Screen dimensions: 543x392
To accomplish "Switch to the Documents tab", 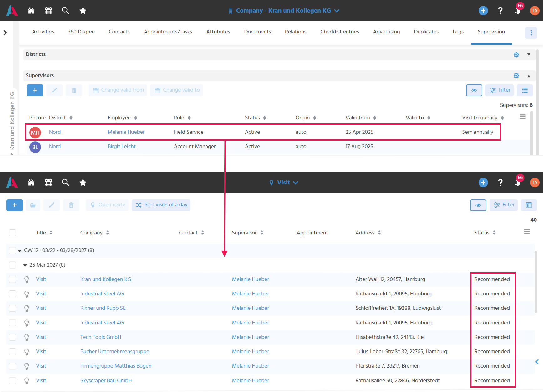I will (x=257, y=32).
